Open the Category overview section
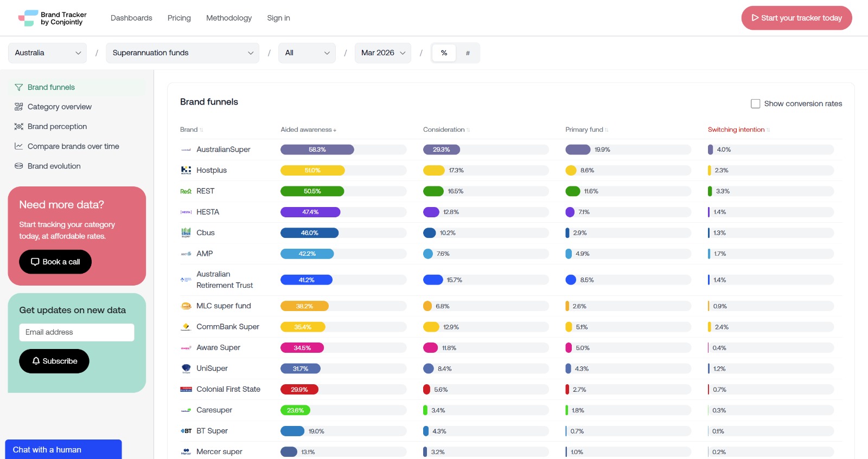The height and width of the screenshot is (459, 868). pyautogui.click(x=60, y=107)
